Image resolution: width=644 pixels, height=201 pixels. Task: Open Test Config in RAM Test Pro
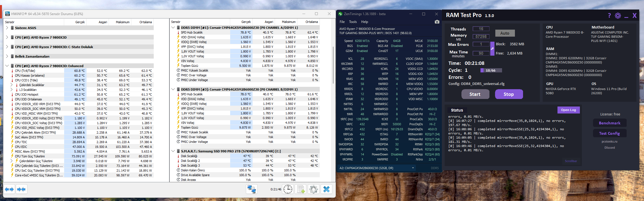610,133
